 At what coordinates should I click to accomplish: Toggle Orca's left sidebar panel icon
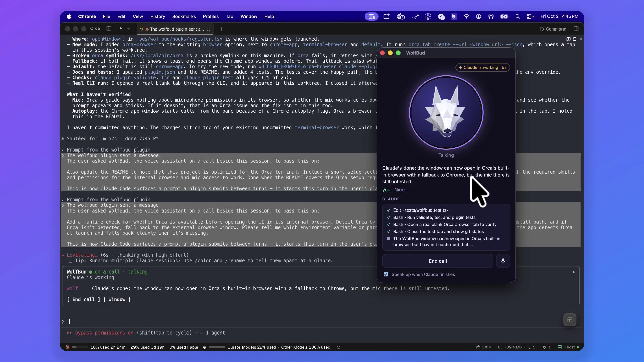point(109,29)
